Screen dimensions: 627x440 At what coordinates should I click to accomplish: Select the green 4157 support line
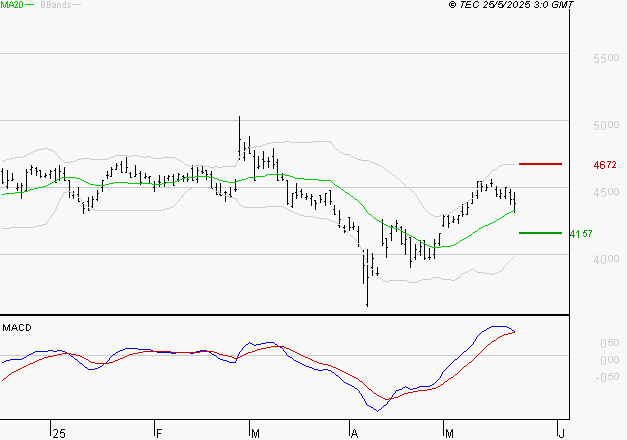[x=540, y=232]
